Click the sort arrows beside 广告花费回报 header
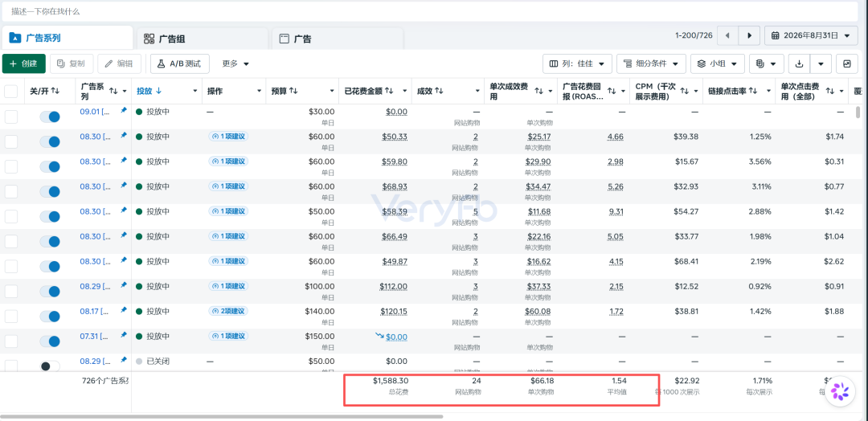Viewport: 868px width, 421px height. pos(612,91)
